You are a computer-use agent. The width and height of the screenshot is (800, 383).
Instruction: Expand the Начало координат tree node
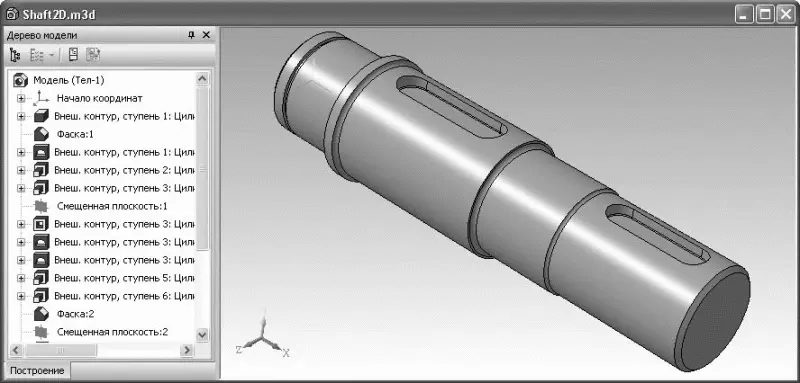pos(21,98)
